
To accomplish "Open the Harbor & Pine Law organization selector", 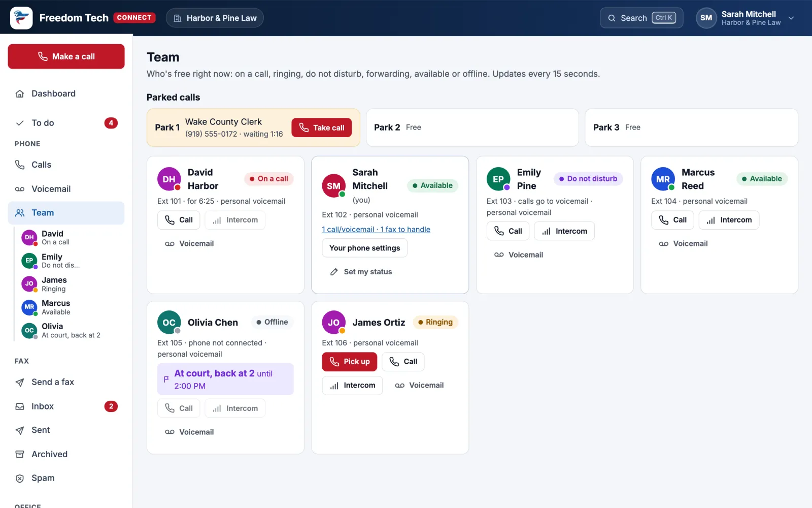I will pyautogui.click(x=215, y=18).
